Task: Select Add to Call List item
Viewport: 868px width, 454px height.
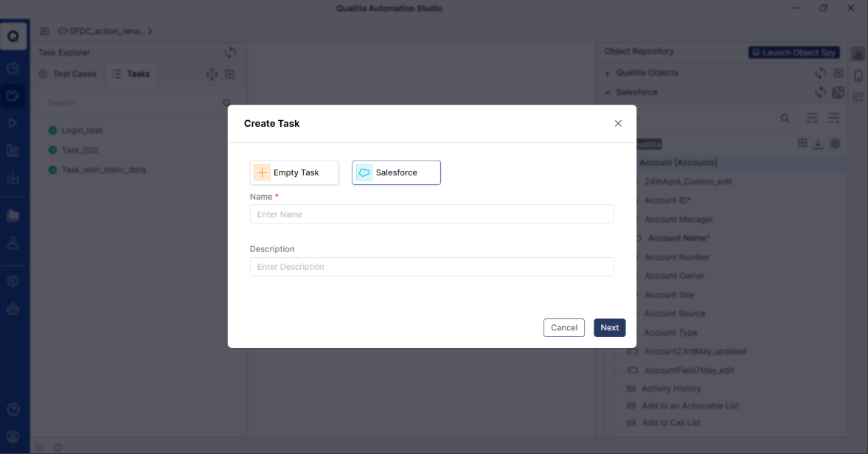Action: [671, 423]
